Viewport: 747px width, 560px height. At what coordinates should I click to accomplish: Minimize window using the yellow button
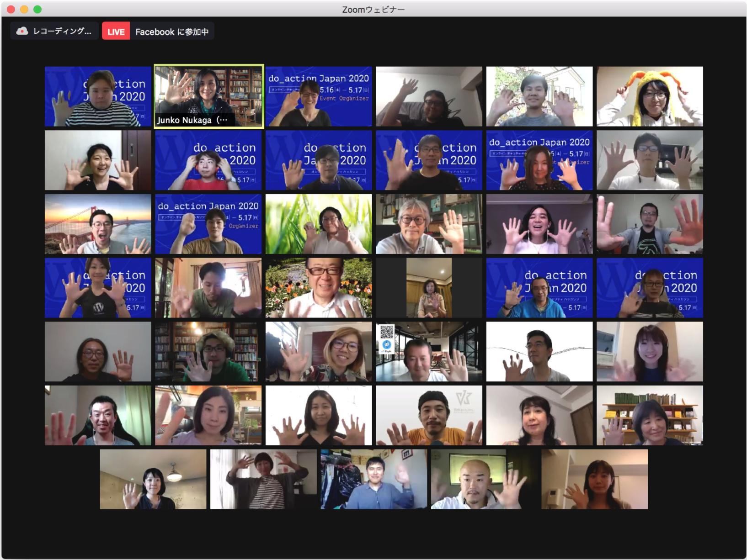(24, 9)
